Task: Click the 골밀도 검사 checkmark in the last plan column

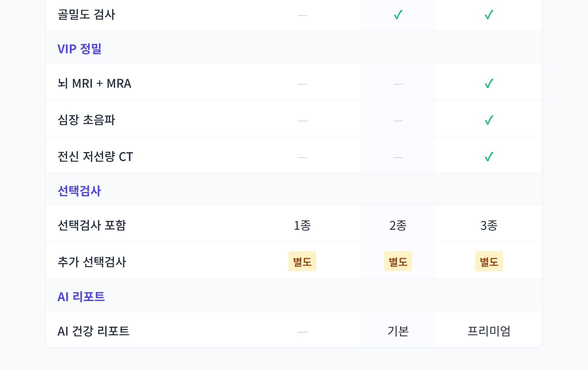Action: (x=489, y=15)
